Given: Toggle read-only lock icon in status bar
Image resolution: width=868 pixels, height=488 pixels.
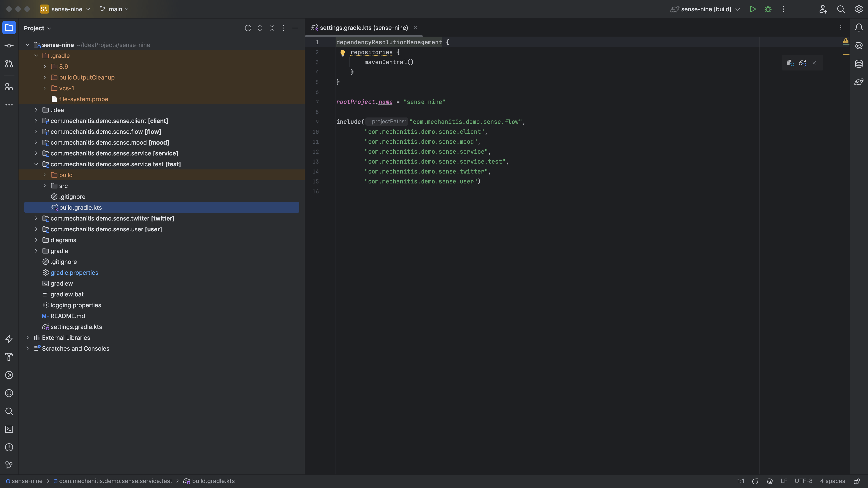Looking at the screenshot, I should (x=856, y=481).
